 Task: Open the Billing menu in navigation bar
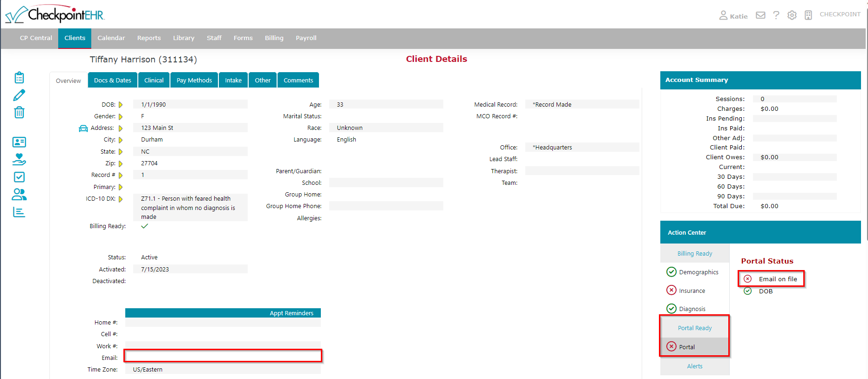tap(274, 38)
